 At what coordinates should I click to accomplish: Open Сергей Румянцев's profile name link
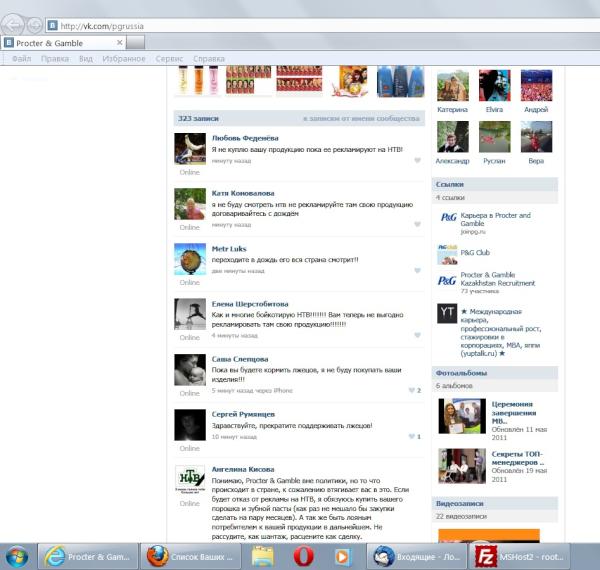(x=243, y=414)
